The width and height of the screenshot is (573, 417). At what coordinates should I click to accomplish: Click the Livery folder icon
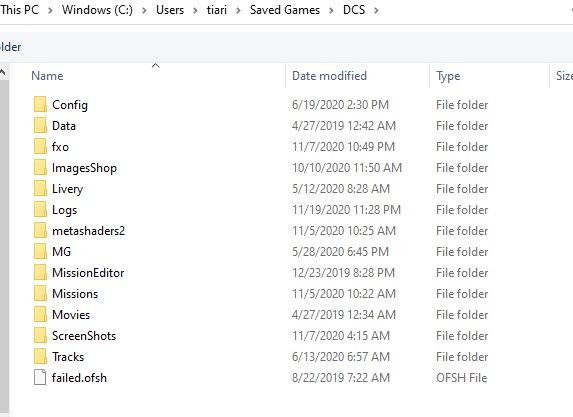click(x=40, y=189)
